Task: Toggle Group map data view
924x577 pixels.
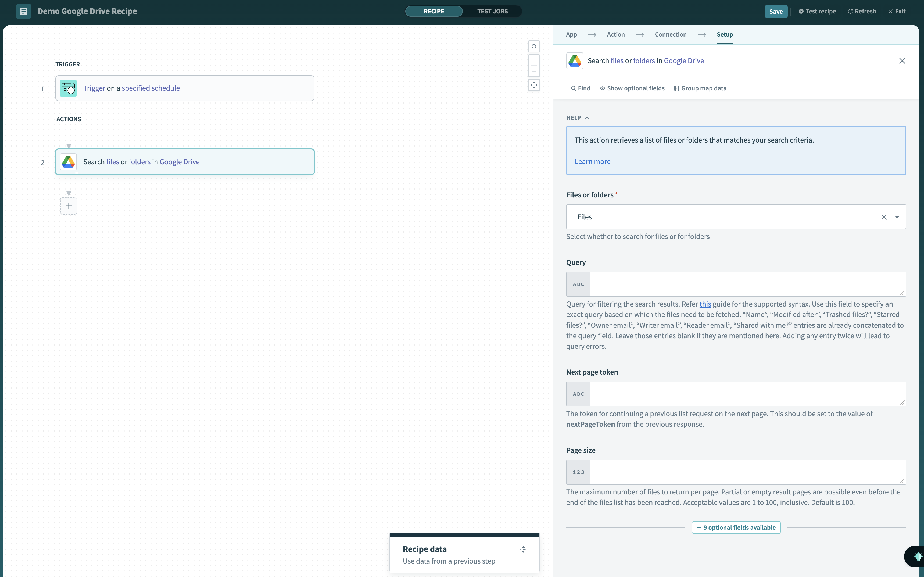Action: (700, 88)
